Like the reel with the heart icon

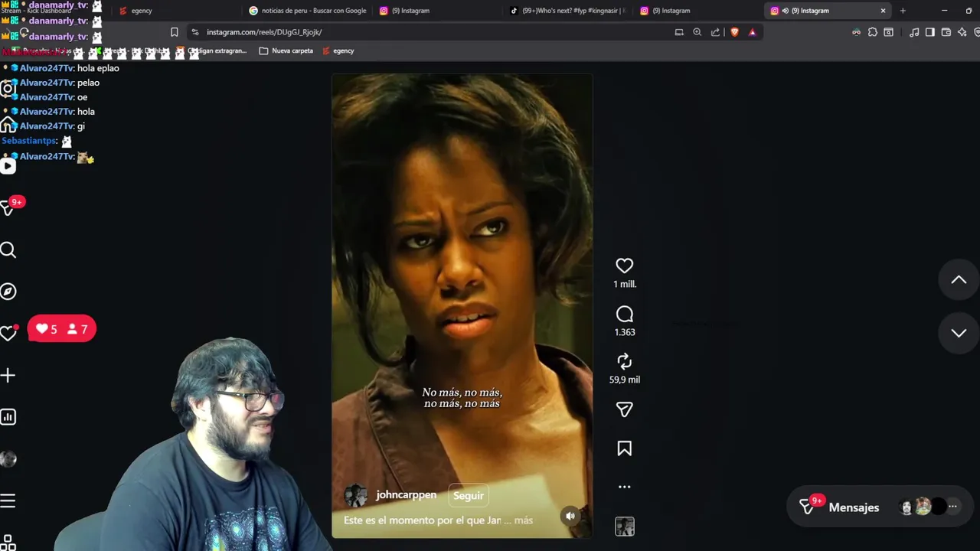tap(624, 266)
